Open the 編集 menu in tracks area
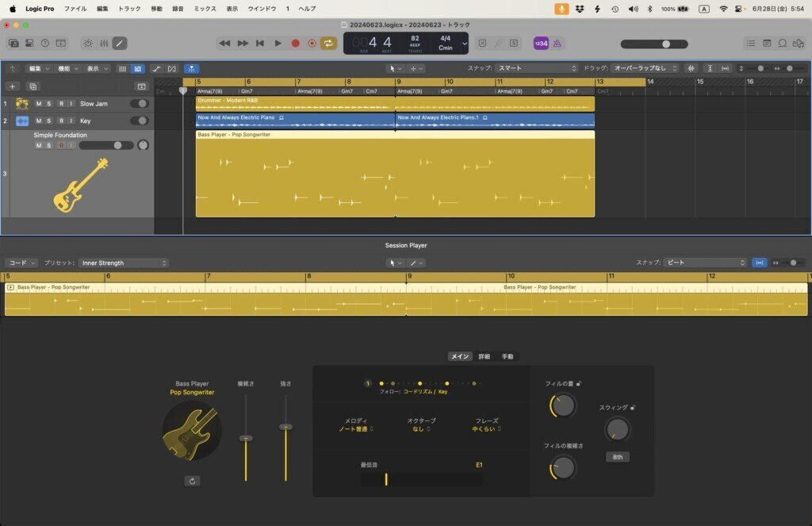812x526 pixels. [x=38, y=69]
